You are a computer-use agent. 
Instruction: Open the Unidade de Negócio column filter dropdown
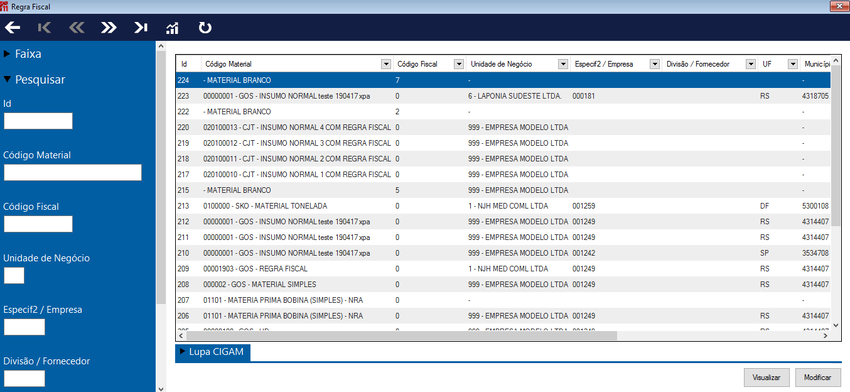[563, 64]
